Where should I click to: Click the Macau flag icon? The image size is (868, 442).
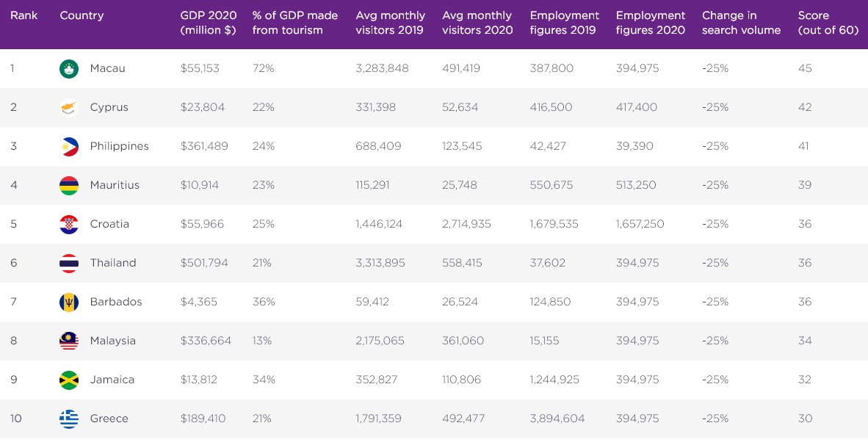tap(69, 68)
